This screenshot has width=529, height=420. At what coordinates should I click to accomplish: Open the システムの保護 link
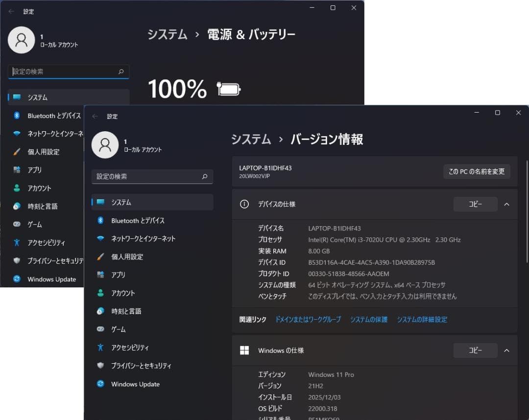click(x=368, y=319)
